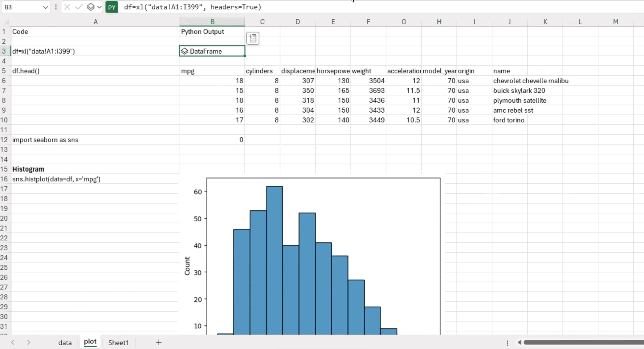This screenshot has width=644, height=349.
Task: Click cell A3 with df=xl code
Action: click(95, 51)
